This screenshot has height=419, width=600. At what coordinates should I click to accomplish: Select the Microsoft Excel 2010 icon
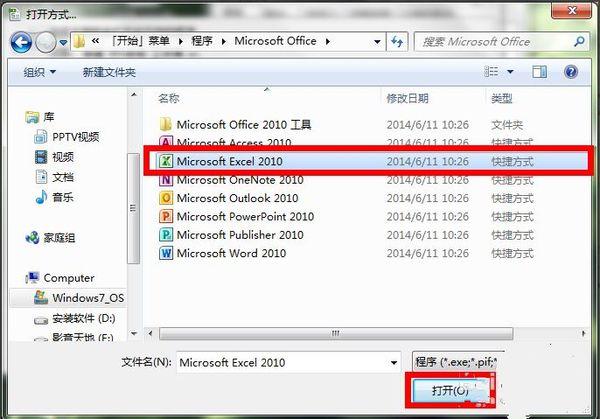(x=166, y=161)
